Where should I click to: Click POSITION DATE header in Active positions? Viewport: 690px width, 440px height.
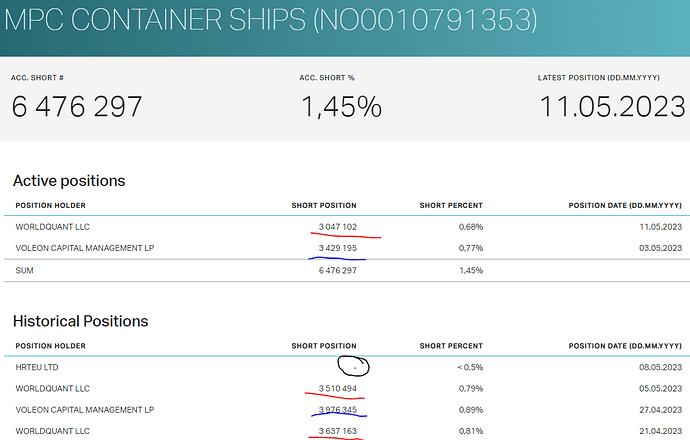point(625,205)
